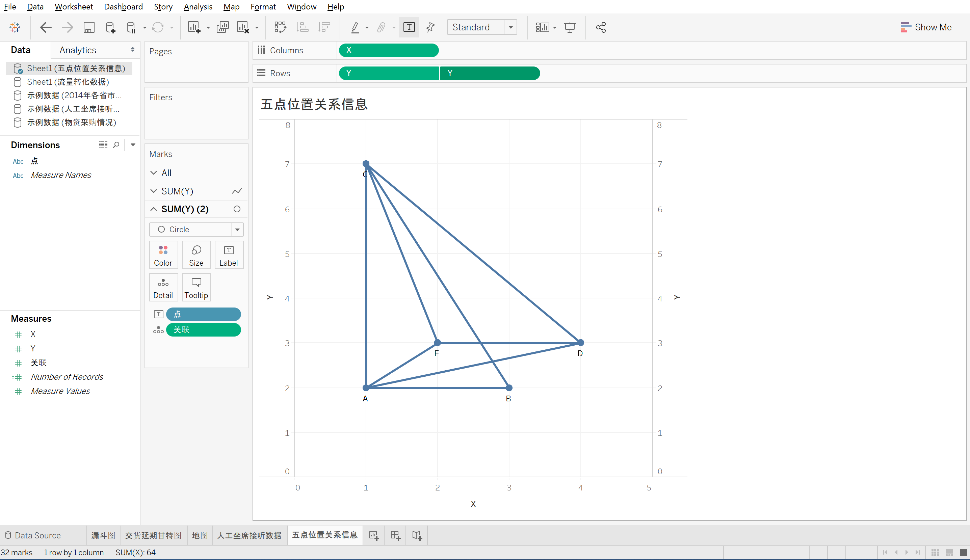Toggle the Show Mark Labels button

point(409,27)
